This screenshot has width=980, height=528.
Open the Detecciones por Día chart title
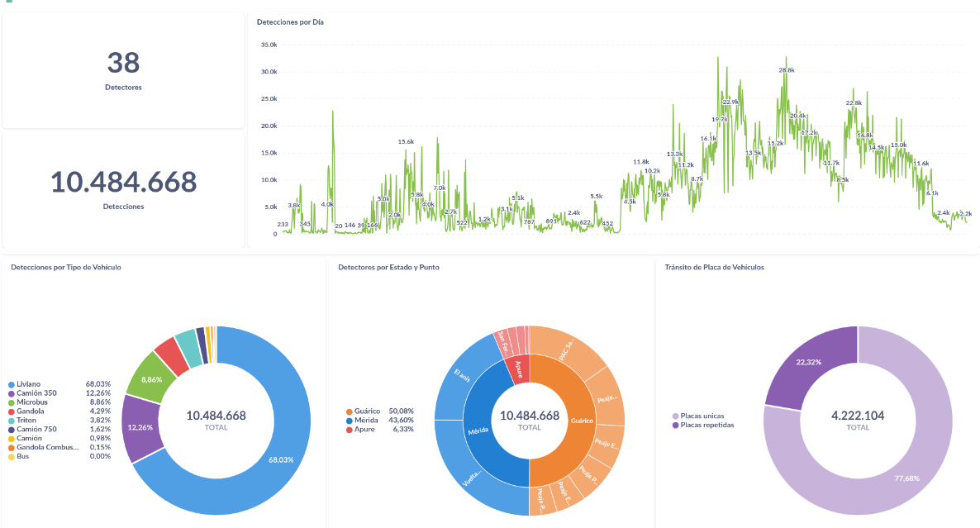coord(290,21)
